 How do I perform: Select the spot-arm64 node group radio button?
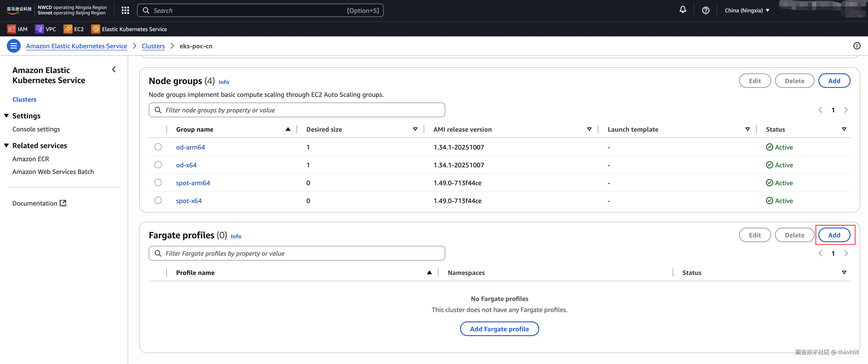tap(158, 183)
